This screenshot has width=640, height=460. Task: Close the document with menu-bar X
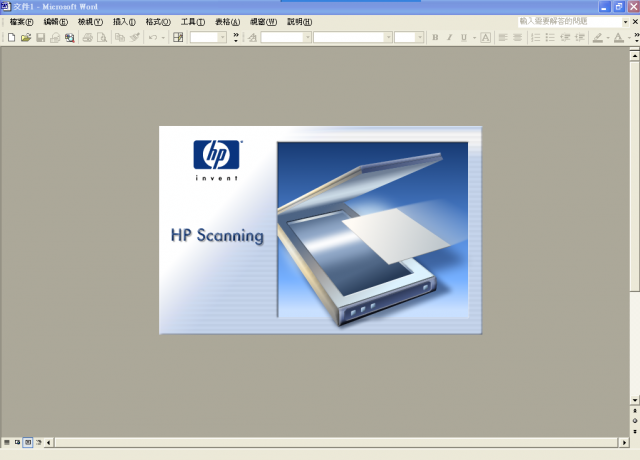(635, 22)
